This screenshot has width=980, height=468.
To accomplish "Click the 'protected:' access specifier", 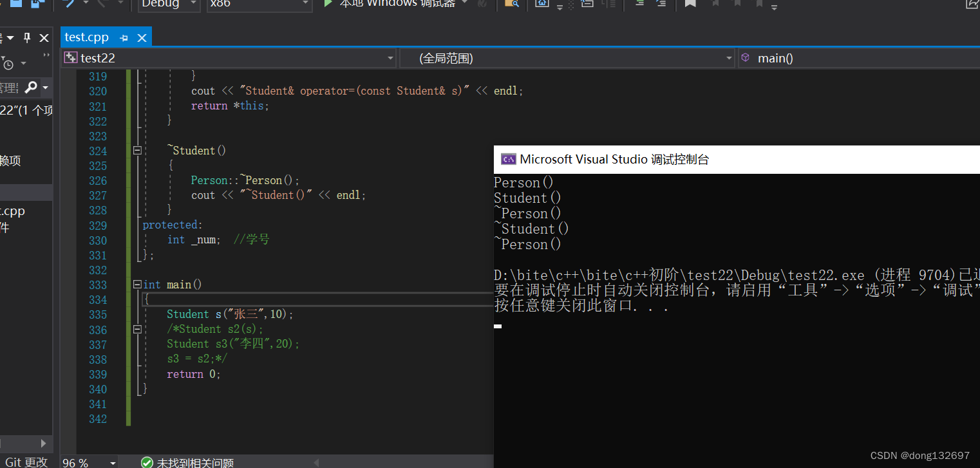I will 173,225.
